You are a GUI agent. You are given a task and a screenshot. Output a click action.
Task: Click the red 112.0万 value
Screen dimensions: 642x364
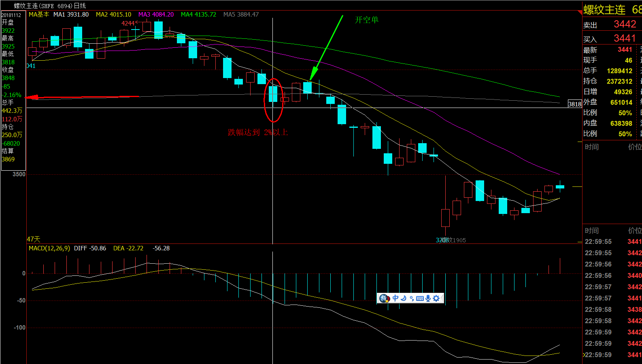12,119
